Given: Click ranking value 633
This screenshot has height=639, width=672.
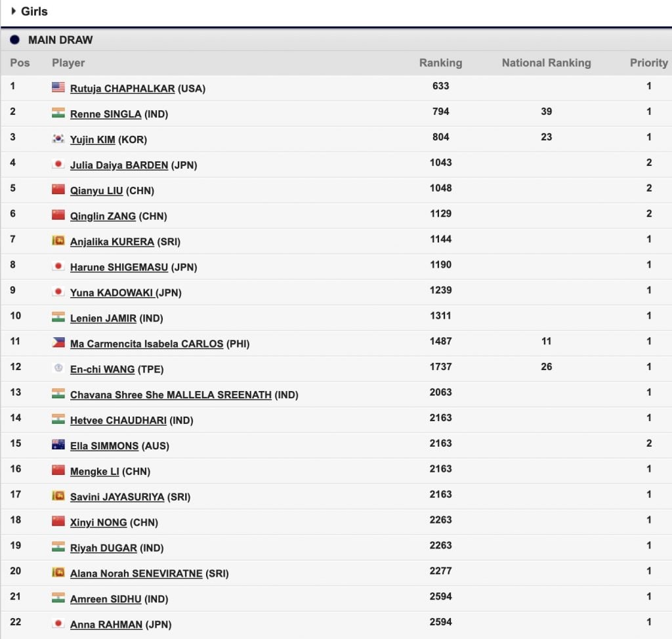Looking at the screenshot, I should pyautogui.click(x=440, y=86).
